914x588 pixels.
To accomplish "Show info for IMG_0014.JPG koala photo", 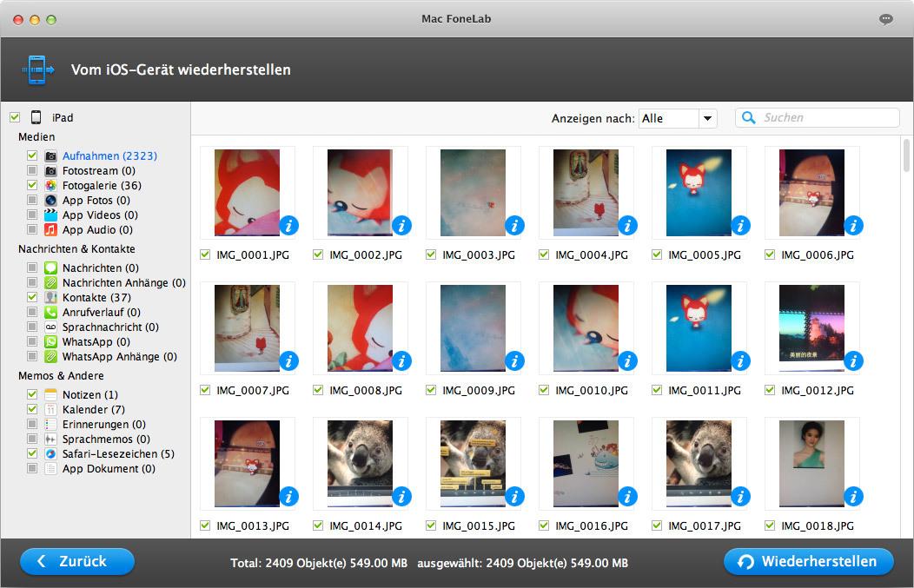I will coord(401,497).
